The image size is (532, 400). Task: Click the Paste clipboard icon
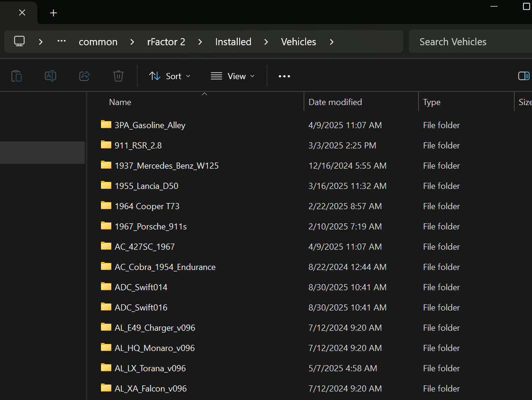pos(17,76)
